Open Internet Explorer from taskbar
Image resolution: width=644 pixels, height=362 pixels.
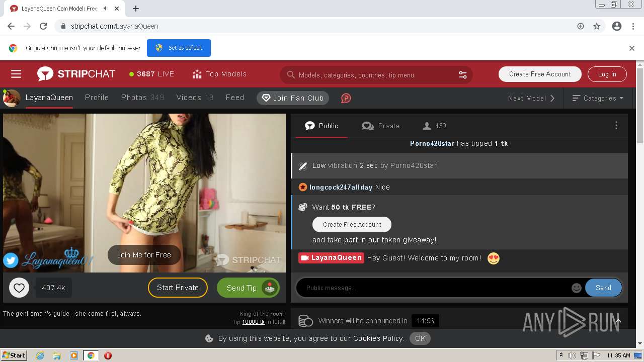click(x=40, y=355)
